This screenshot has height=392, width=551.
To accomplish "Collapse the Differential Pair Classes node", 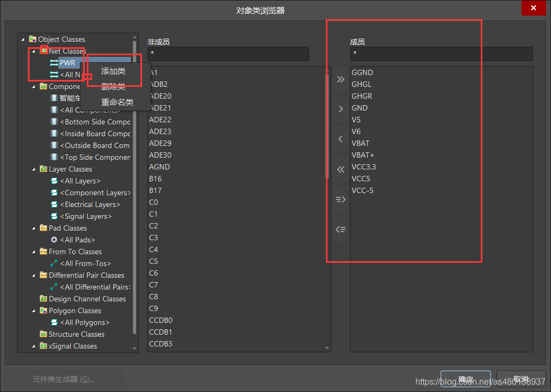I will (x=34, y=275).
